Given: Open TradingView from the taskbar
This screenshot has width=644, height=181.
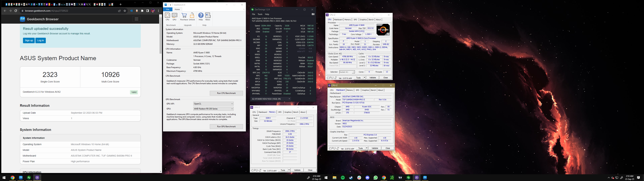Looking at the screenshot, I should (400, 177).
